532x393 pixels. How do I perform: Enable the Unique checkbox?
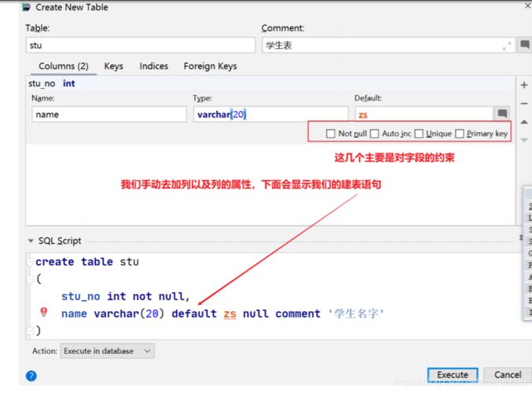point(419,134)
